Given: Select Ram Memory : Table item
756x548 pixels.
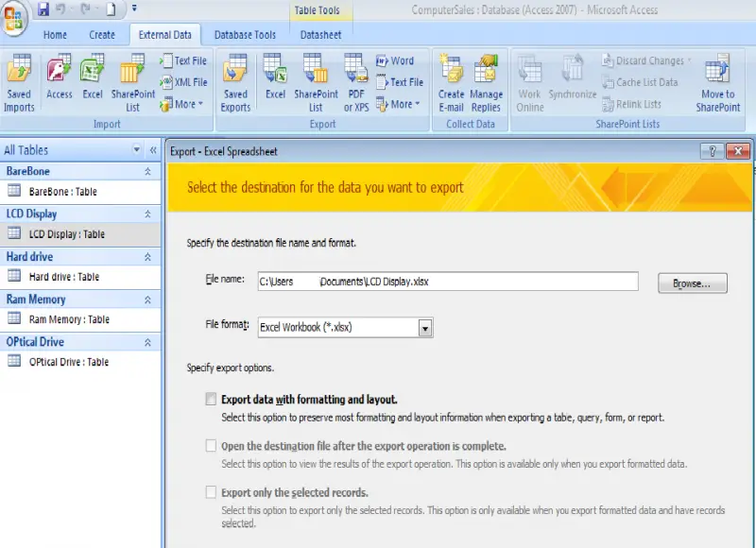Looking at the screenshot, I should click(80, 319).
